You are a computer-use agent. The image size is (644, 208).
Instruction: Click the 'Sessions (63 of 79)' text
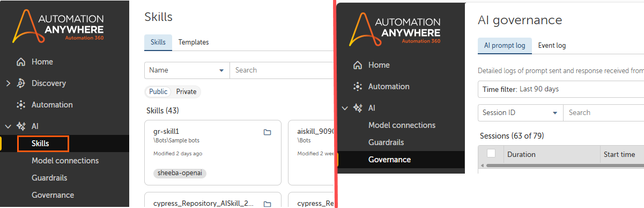click(x=512, y=136)
